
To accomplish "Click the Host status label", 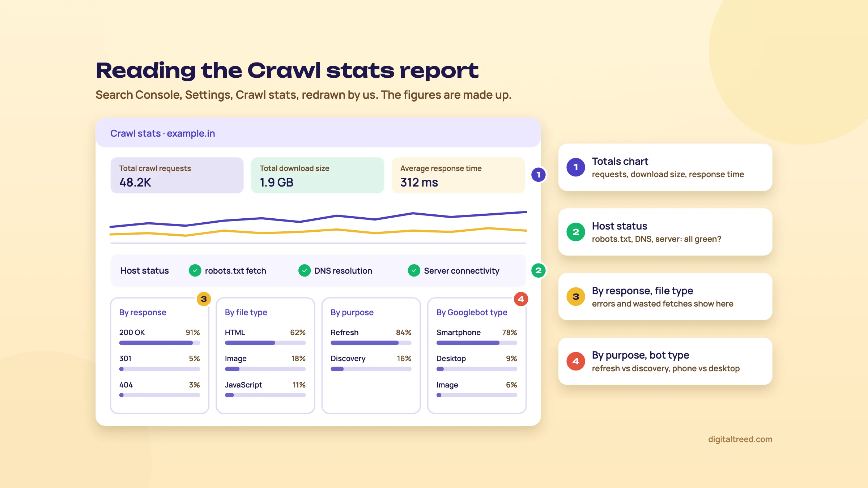I will (x=144, y=270).
